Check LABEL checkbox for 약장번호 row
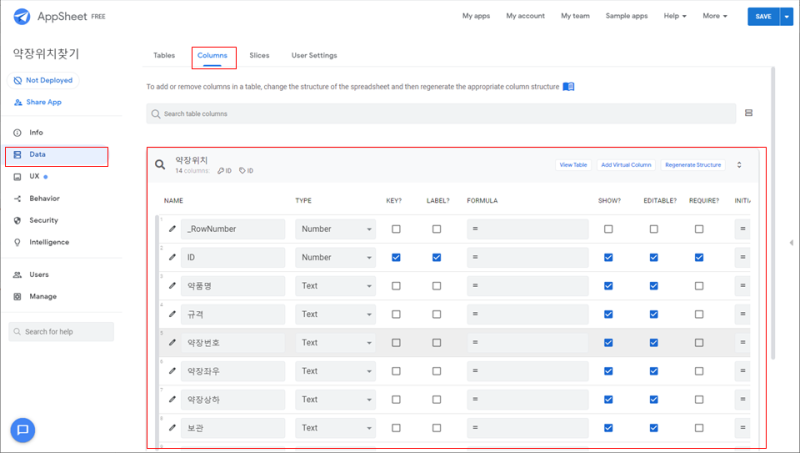Viewport: 800px width, 453px height. point(437,342)
